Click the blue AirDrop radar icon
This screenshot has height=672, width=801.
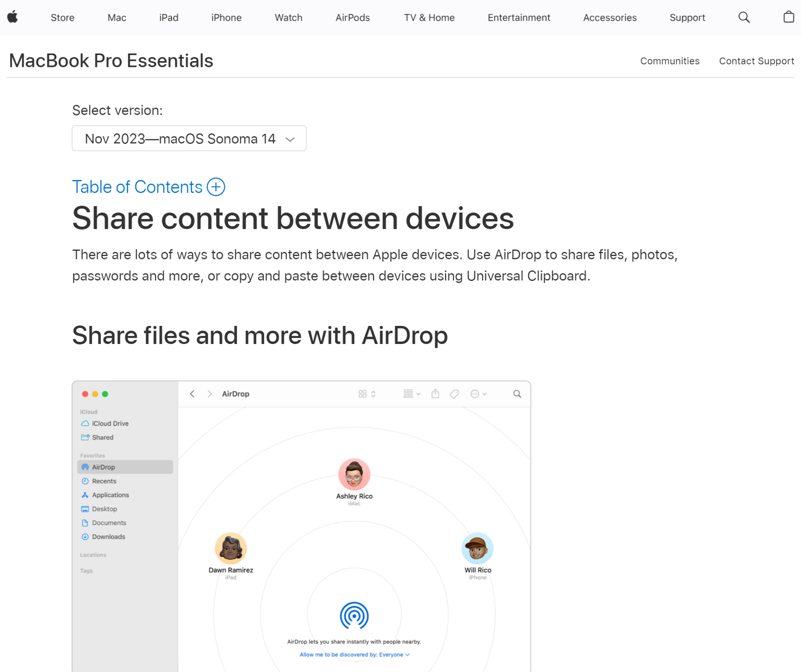pos(354,616)
